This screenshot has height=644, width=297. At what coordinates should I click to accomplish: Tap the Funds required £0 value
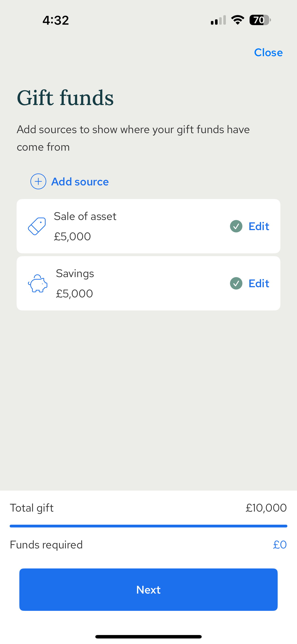[280, 545]
